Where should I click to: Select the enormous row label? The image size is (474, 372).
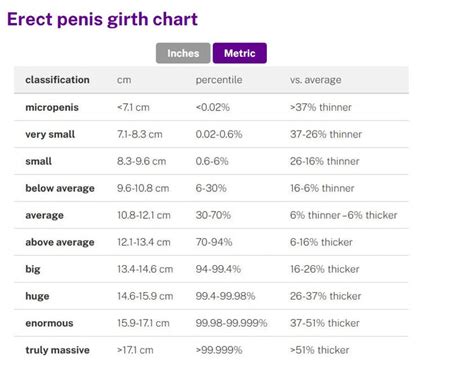[x=49, y=323]
